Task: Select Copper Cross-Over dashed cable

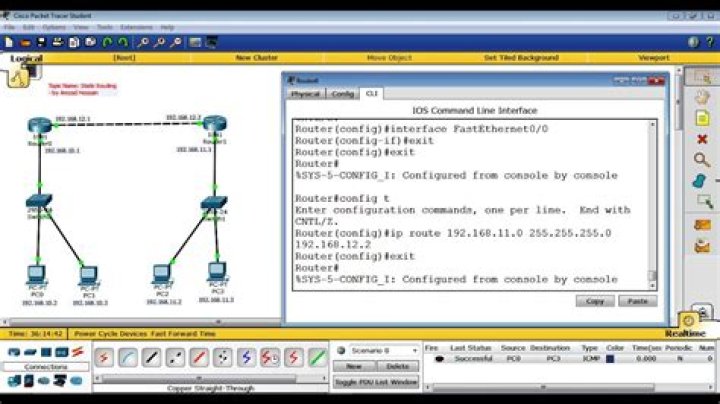Action: [175, 357]
